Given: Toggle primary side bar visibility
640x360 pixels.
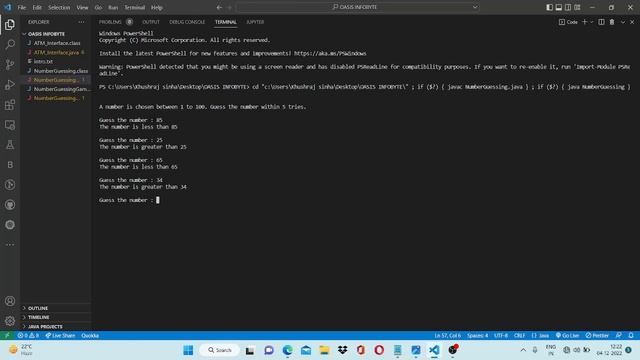Looking at the screenshot, I should [x=549, y=7].
